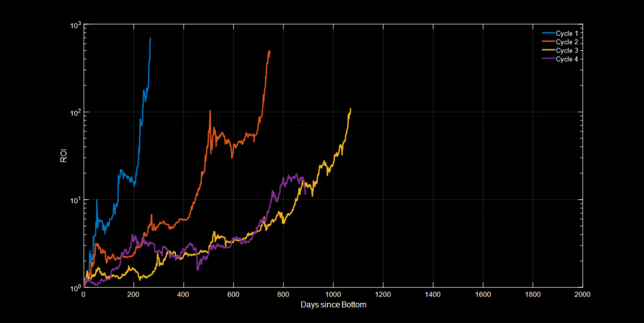Select the purple line swatch in legend

click(548, 59)
